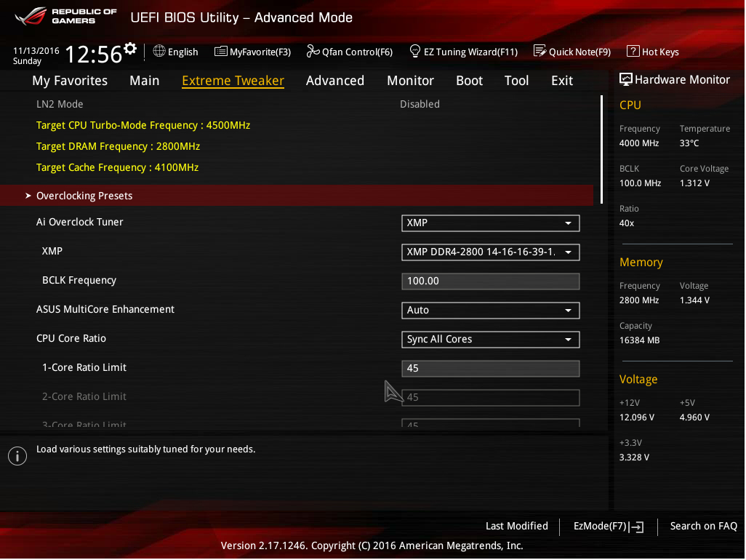Click CPU Ratio 40x value
Screen dimensions: 746x560
tap(627, 223)
